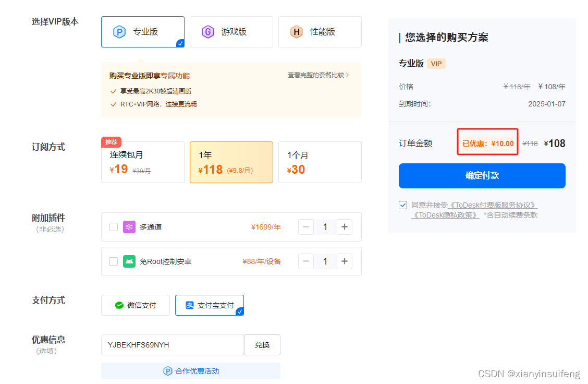
Task: Click the coupon code input field
Action: 173,345
